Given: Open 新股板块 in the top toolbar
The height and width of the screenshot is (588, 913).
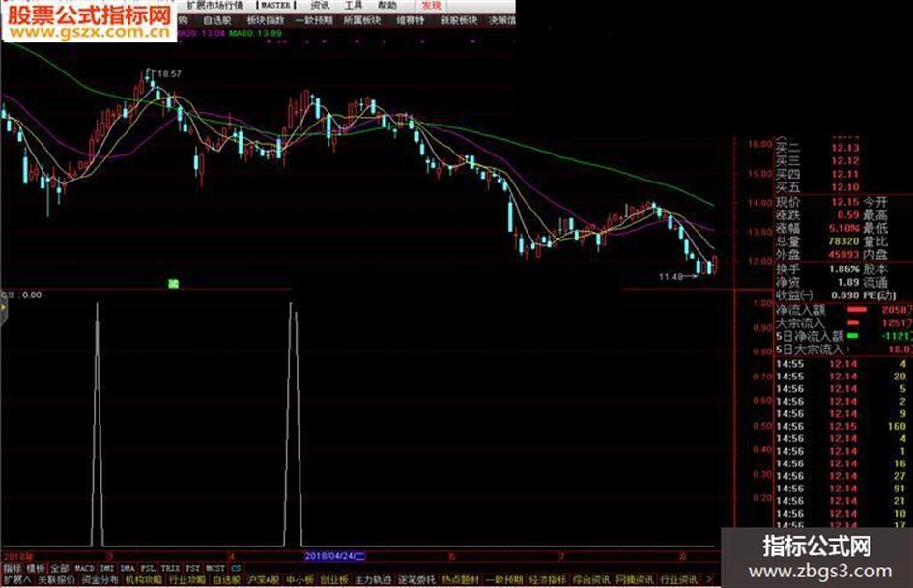Looking at the screenshot, I should coord(459,21).
